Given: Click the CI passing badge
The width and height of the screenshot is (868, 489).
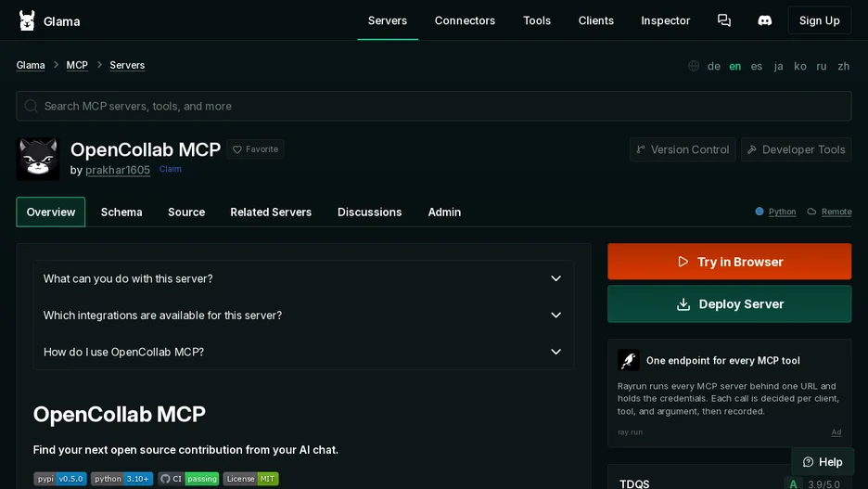Looking at the screenshot, I should tap(188, 479).
